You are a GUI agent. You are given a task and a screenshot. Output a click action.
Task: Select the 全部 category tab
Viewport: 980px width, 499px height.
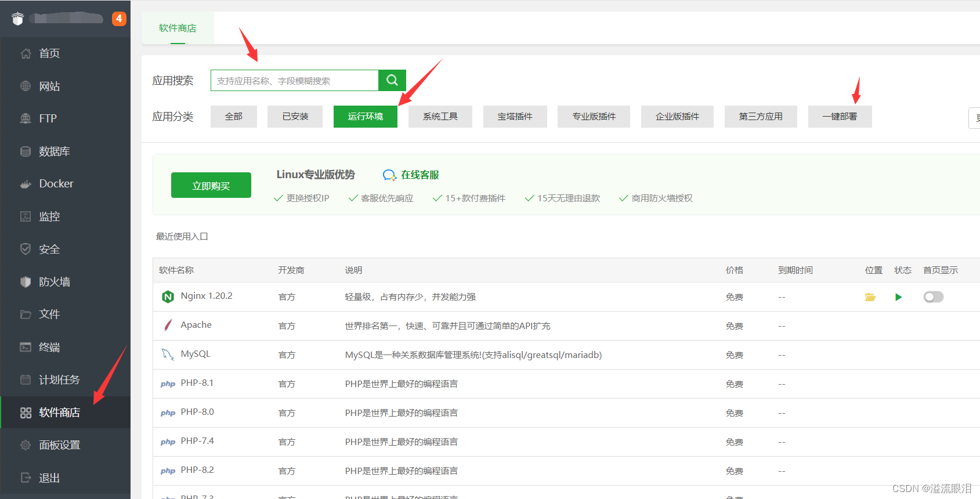[234, 117]
